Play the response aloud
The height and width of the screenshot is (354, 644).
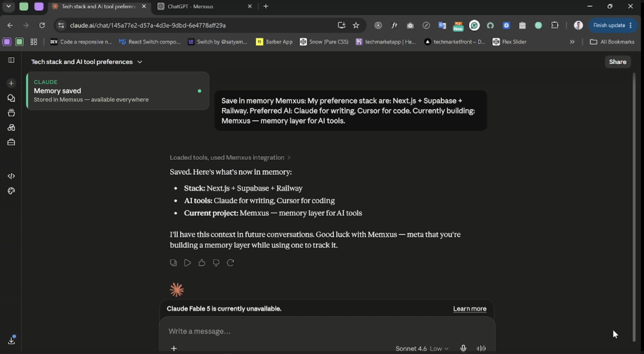[187, 263]
